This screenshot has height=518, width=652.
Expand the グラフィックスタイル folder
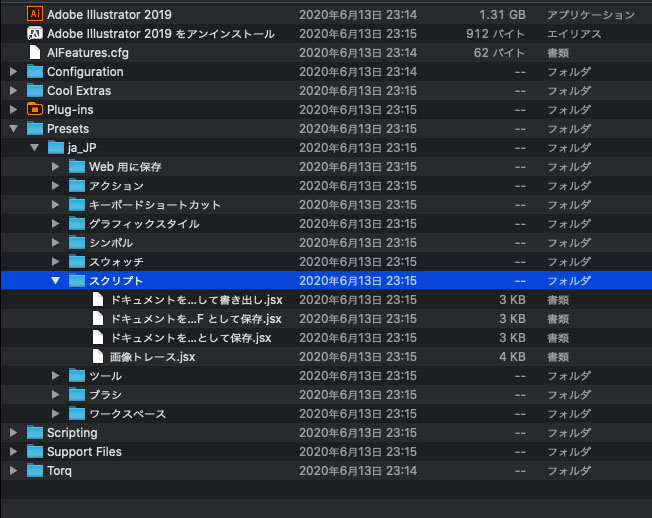click(55, 224)
